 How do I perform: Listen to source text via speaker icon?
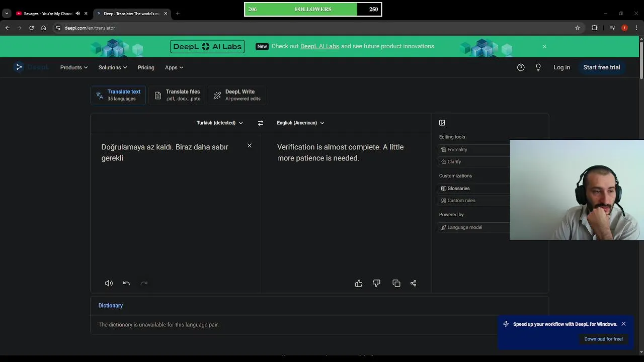(109, 284)
